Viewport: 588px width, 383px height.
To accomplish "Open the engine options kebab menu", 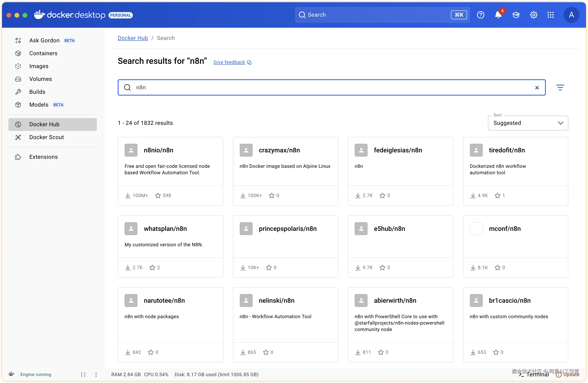I will (x=96, y=374).
